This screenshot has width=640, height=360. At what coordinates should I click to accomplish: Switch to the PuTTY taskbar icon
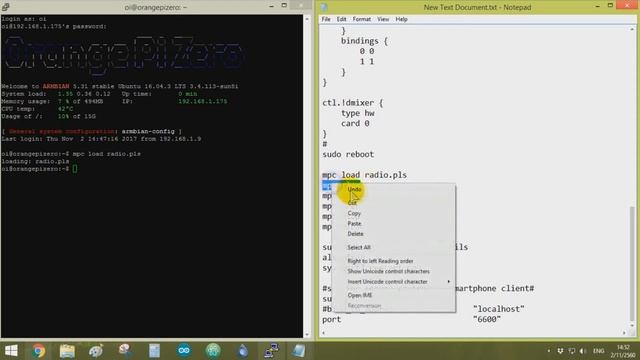click(271, 351)
